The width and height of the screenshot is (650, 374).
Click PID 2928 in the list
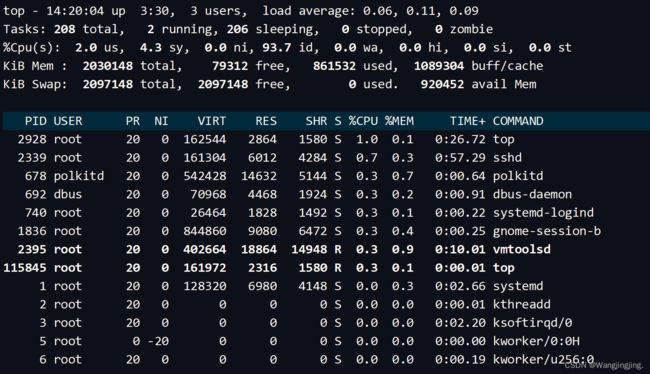(x=32, y=139)
